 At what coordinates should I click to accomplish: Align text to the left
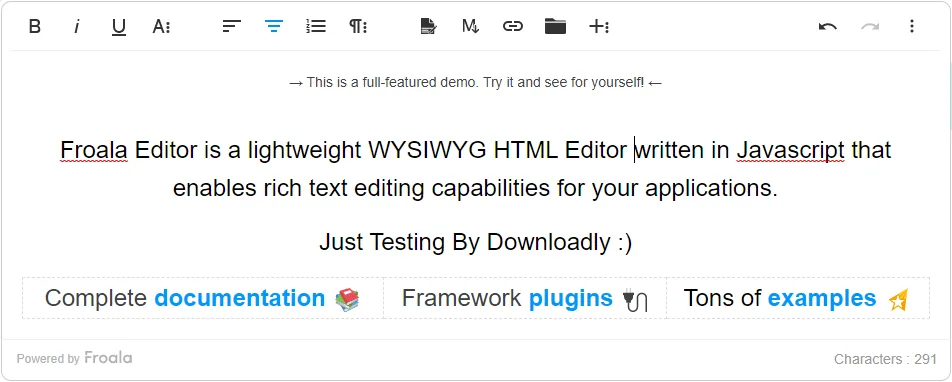pos(231,26)
